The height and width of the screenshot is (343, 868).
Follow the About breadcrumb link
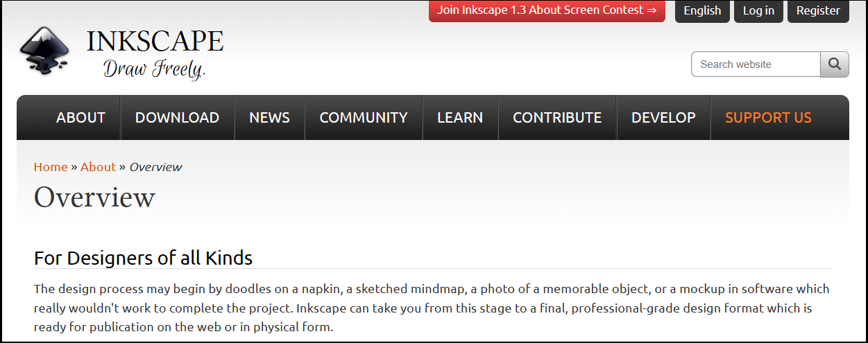pos(98,167)
